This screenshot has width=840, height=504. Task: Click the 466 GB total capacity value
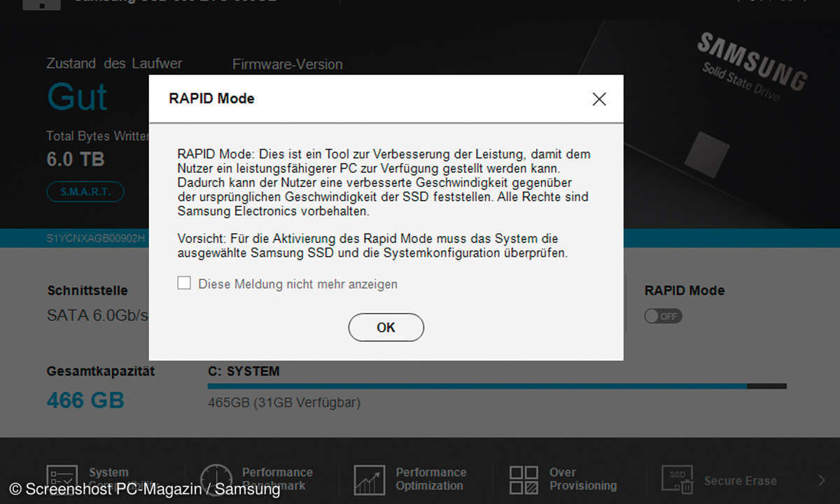click(85, 400)
